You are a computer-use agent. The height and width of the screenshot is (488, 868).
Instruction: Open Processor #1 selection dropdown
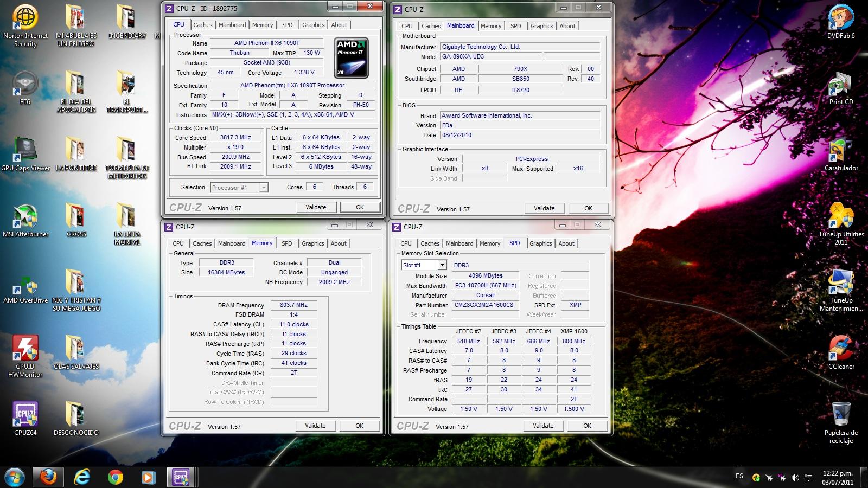[x=239, y=188]
